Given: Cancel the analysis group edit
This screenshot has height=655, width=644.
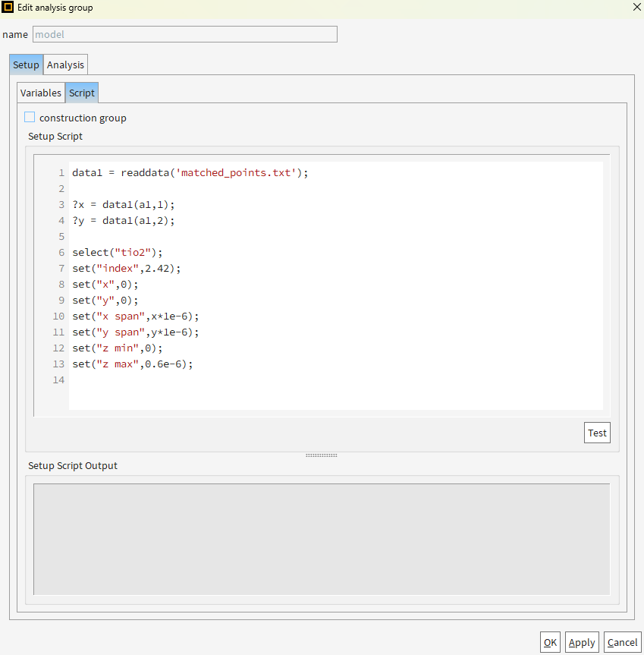Looking at the screenshot, I should 622,642.
